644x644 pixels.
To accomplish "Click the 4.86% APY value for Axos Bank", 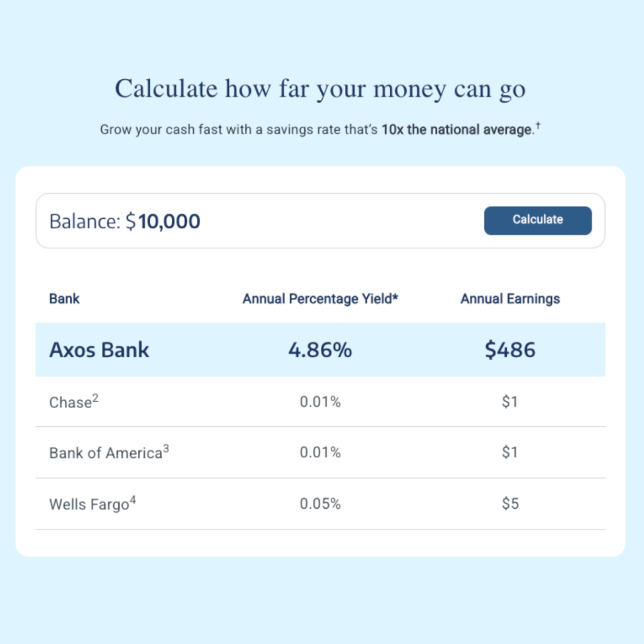I will tap(321, 350).
